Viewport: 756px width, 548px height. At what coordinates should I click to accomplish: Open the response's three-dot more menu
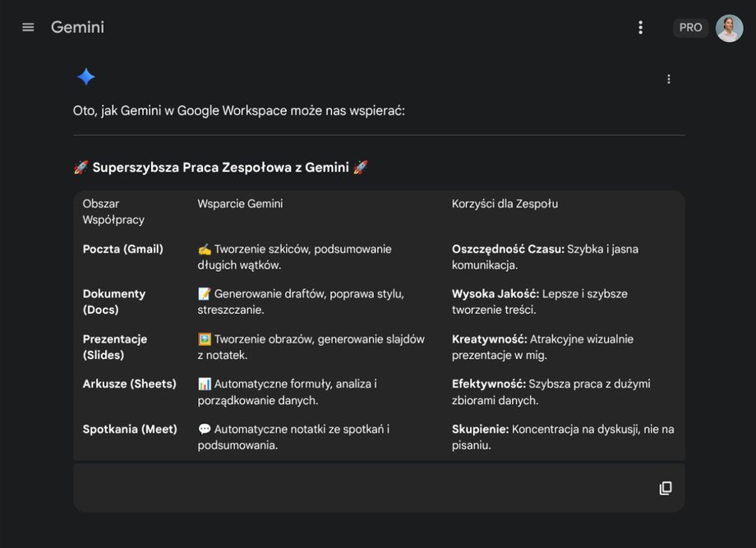(x=668, y=79)
